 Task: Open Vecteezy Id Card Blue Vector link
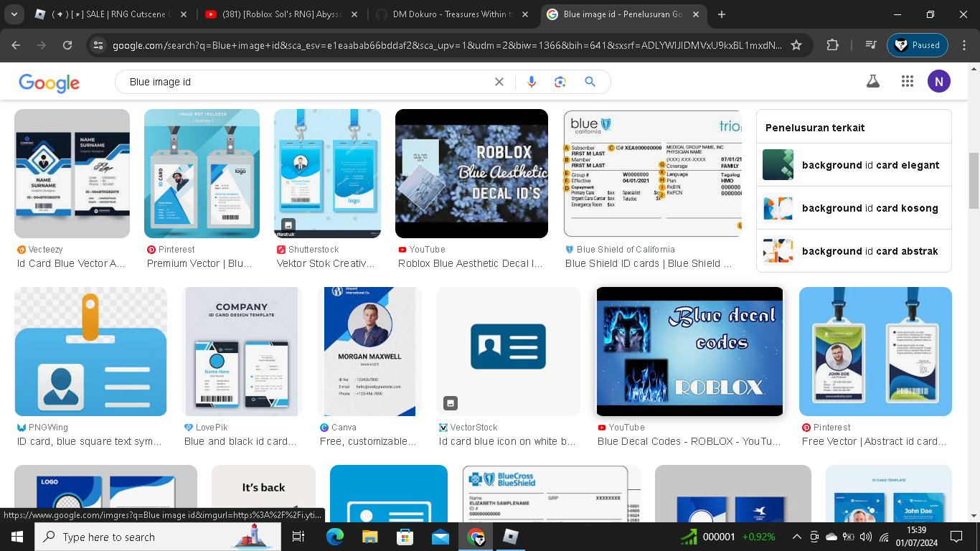72,263
